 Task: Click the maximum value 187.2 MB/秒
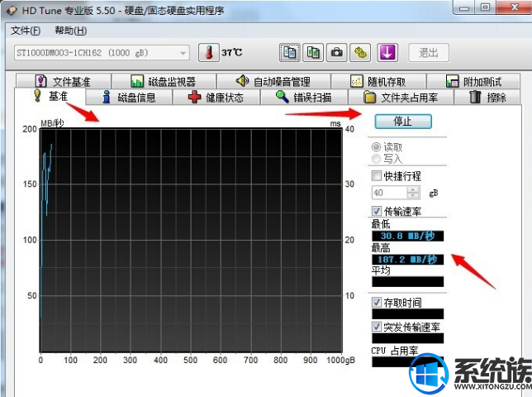(407, 260)
